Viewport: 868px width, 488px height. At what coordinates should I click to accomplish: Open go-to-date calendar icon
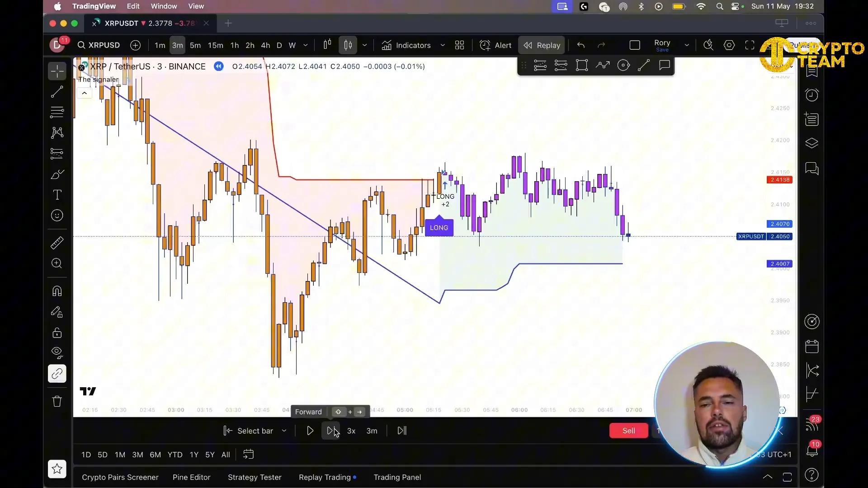[248, 455]
